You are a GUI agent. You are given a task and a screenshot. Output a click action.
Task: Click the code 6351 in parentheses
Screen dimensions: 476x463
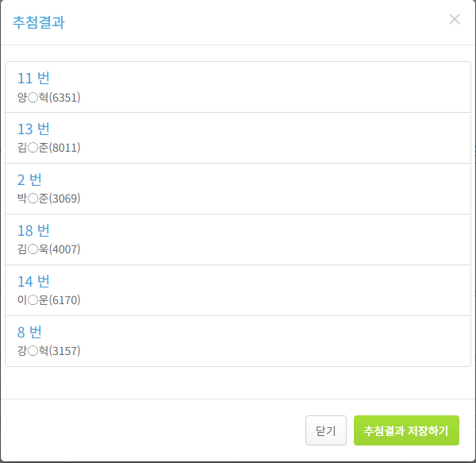pos(65,98)
